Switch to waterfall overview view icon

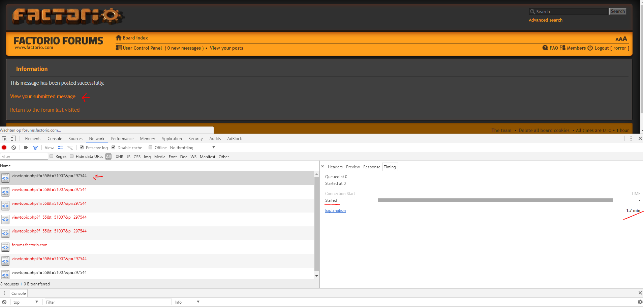click(70, 148)
